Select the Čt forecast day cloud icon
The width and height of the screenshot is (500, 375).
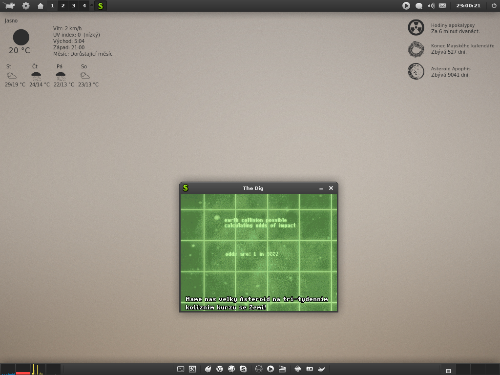[x=36, y=76]
